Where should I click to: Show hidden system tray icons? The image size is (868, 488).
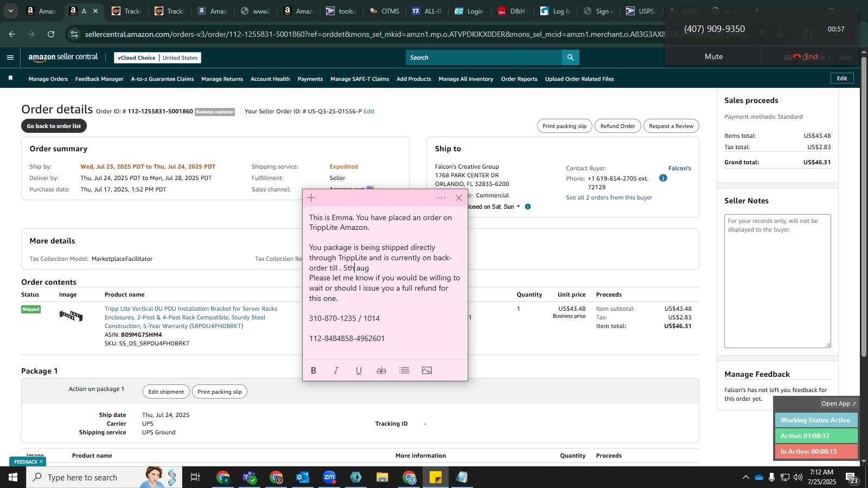(745, 477)
